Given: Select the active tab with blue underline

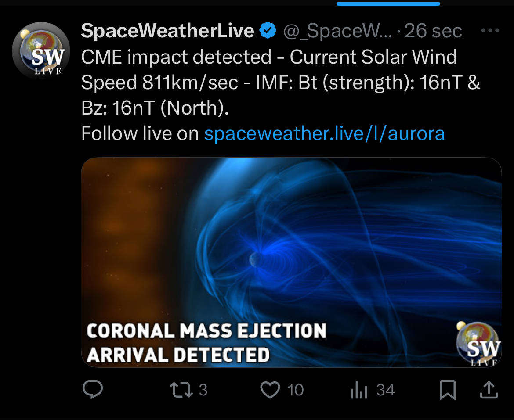Looking at the screenshot, I should [x=388, y=4].
